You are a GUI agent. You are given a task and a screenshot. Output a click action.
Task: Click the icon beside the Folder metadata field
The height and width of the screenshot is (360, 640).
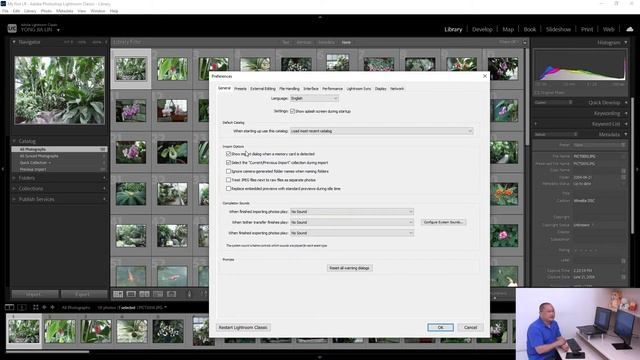point(623,177)
